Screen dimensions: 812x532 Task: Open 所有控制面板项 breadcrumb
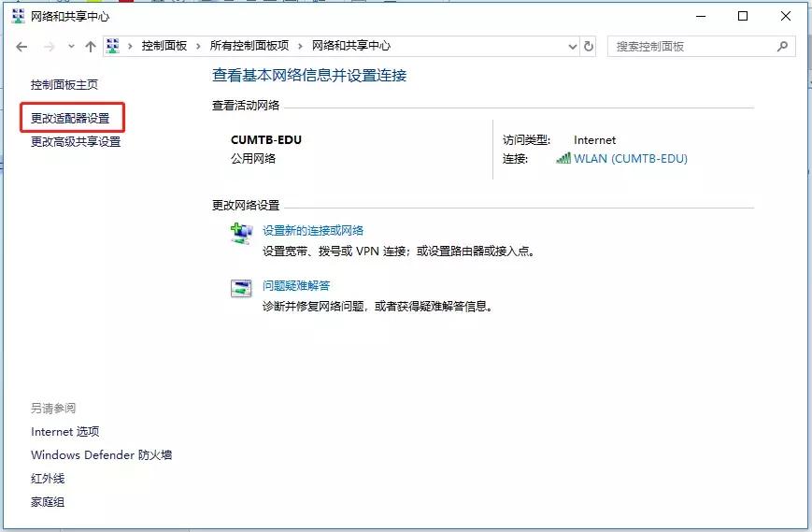(x=249, y=46)
